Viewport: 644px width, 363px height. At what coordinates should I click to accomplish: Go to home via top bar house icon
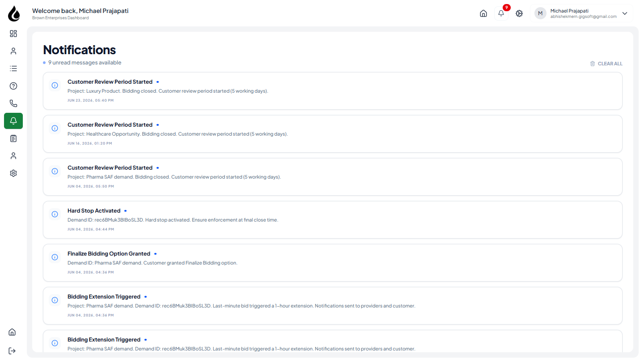coord(483,13)
